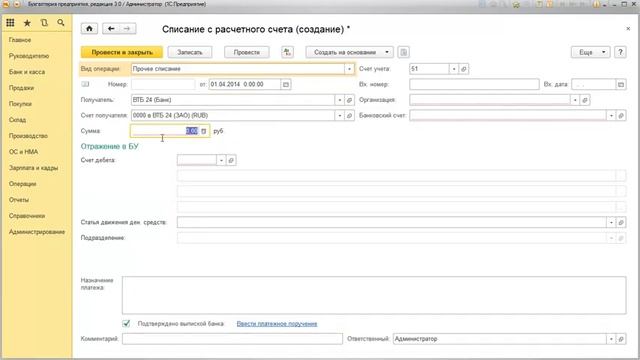
Task: Open the sections grid menu icon
Action: tap(10, 23)
